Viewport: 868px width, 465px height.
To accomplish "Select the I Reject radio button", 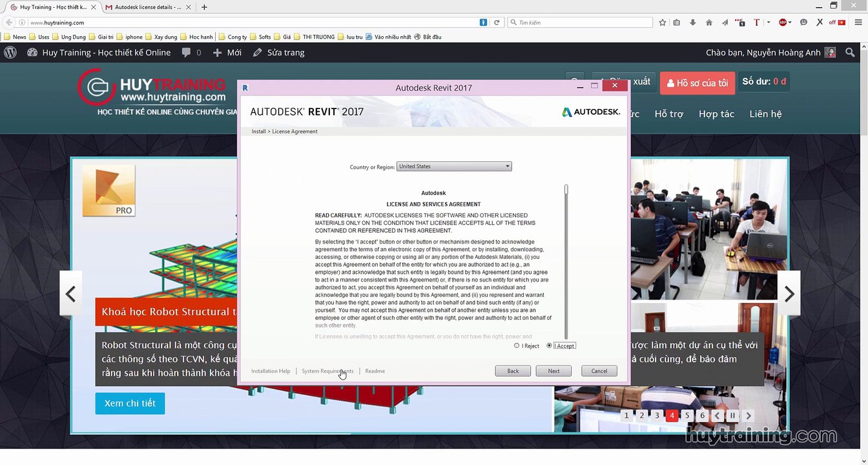I will click(517, 346).
